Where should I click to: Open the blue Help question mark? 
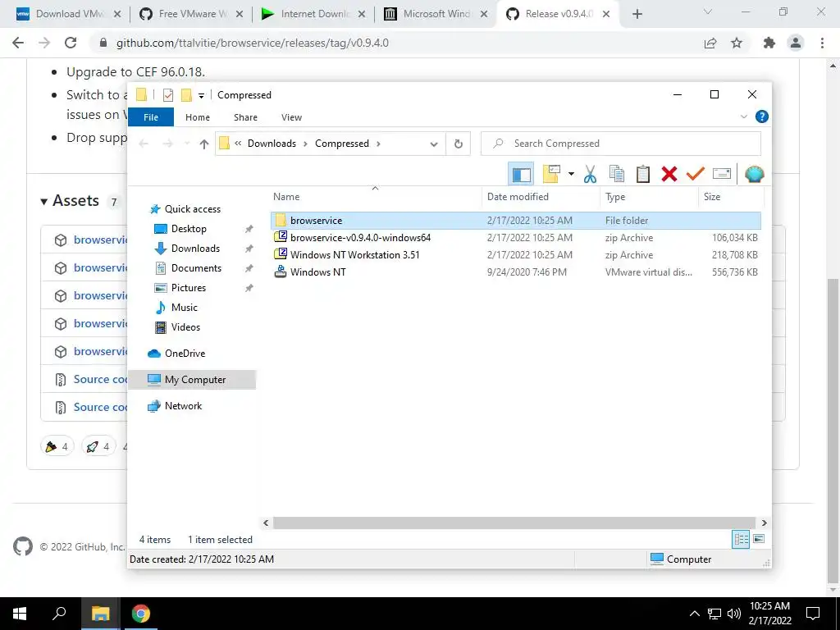pyautogui.click(x=762, y=116)
